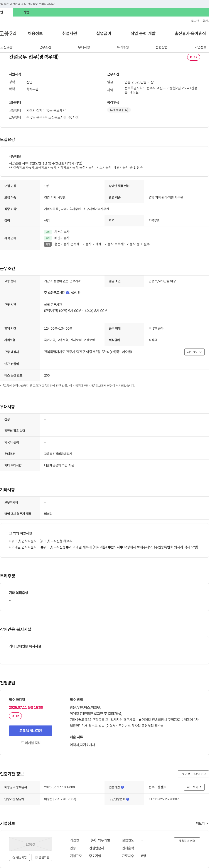Open the 직업 능력 개발 menu
This screenshot has width=209, height=868.
click(143, 33)
